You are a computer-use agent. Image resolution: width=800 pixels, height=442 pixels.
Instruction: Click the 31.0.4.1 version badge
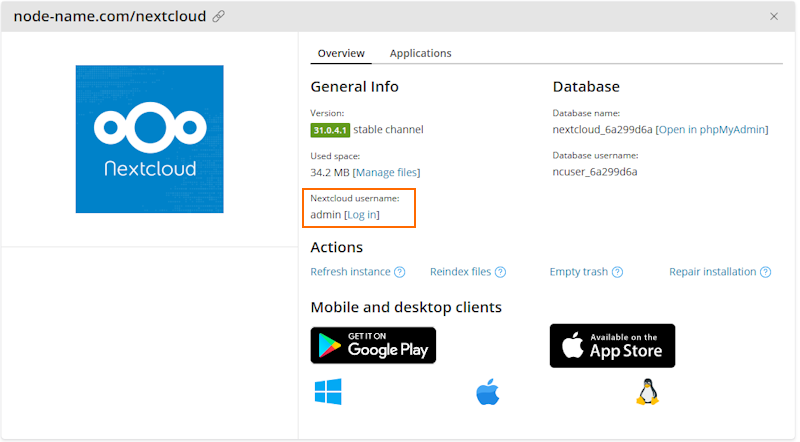(330, 130)
